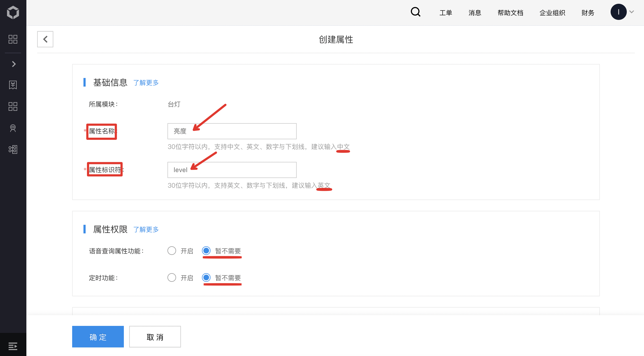Select 暂不需要 for 定时功能

206,277
